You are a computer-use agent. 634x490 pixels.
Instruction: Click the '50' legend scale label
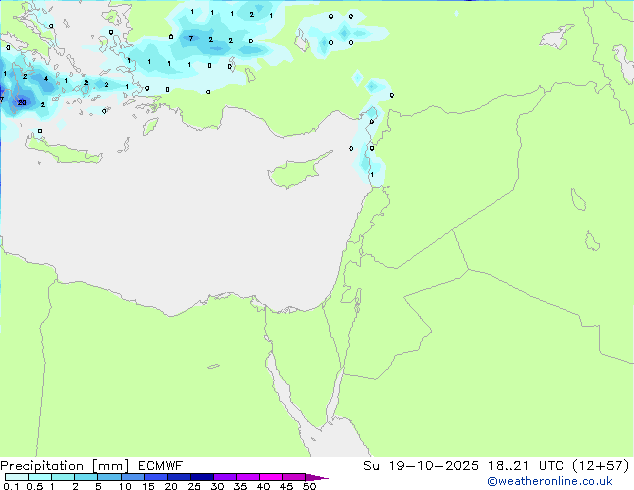pyautogui.click(x=309, y=486)
